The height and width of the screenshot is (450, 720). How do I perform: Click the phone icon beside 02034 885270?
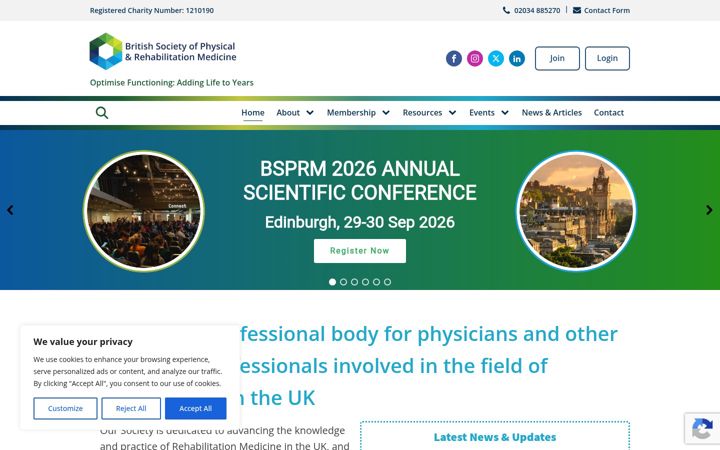click(x=506, y=10)
